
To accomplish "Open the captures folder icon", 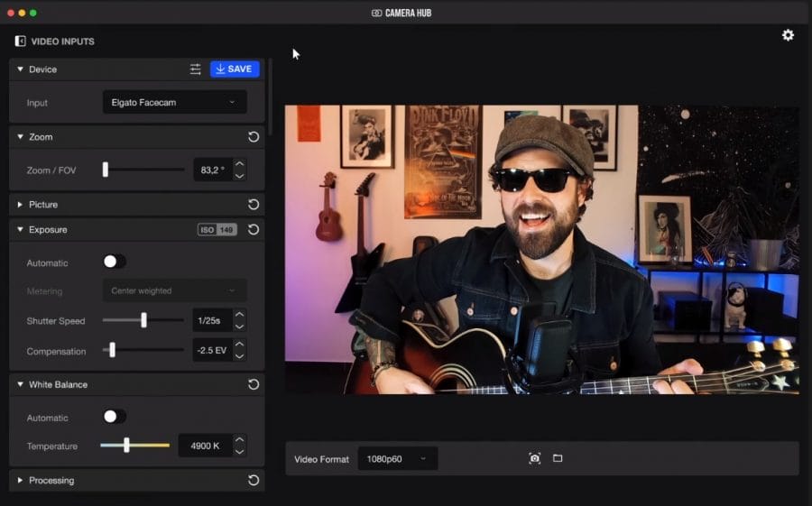I will pos(558,458).
